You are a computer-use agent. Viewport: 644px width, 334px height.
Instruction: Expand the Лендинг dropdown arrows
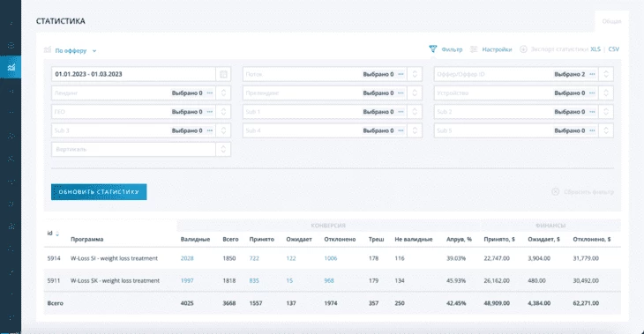click(223, 93)
